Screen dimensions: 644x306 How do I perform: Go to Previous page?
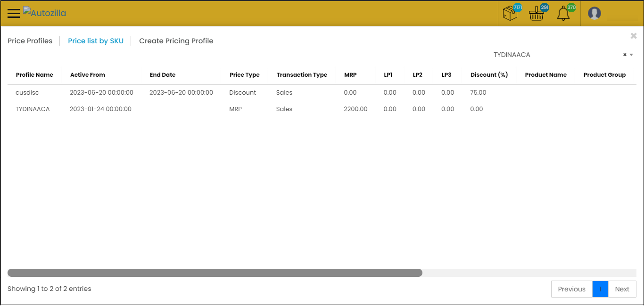coord(571,289)
